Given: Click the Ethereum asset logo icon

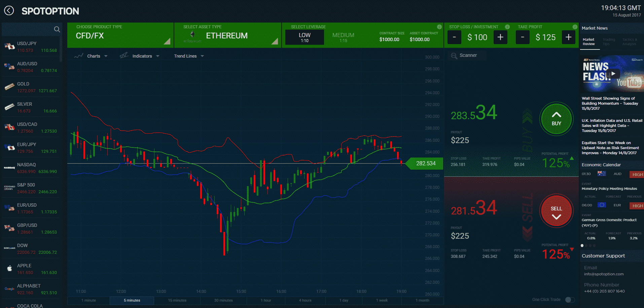Looking at the screenshot, I should [192, 35].
